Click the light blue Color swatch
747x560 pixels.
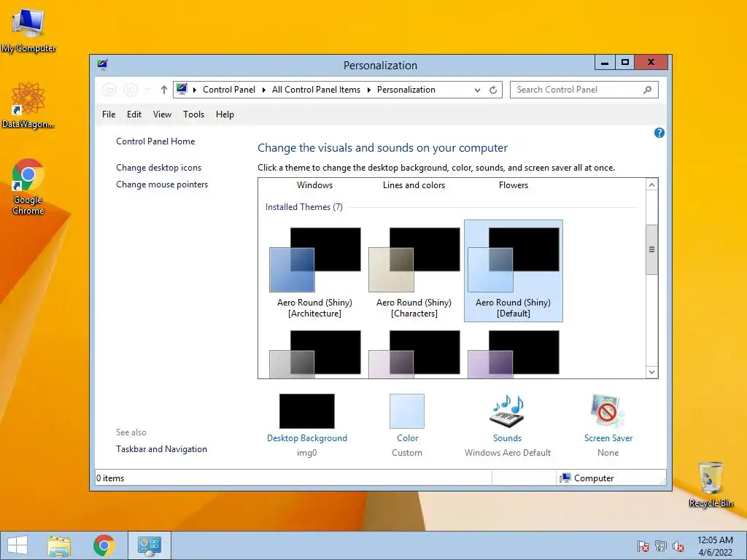tap(407, 411)
